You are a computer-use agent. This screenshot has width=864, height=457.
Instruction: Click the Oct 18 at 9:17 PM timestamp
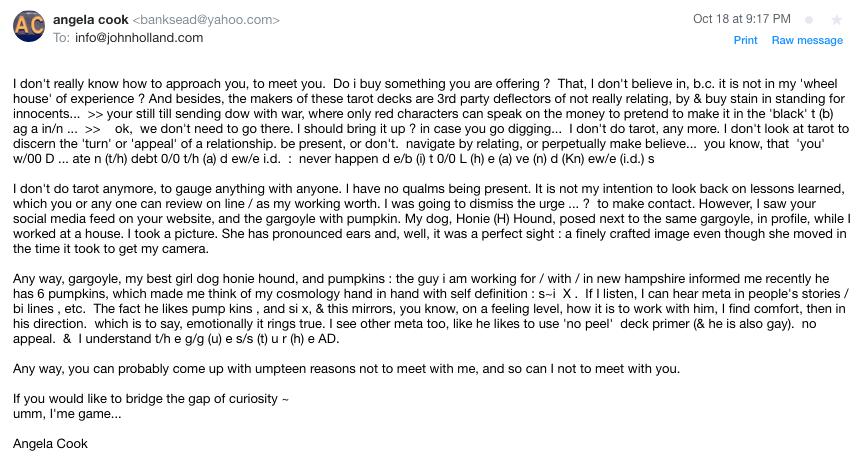741,19
